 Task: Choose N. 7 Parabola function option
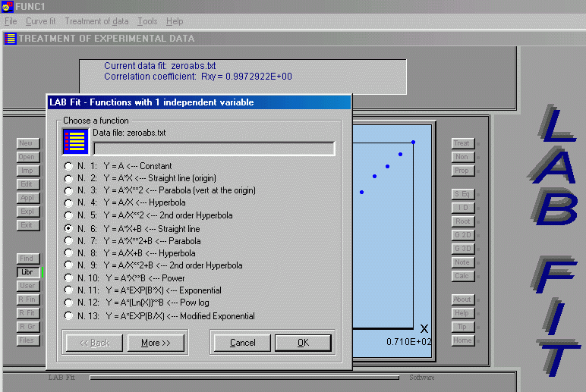point(69,240)
